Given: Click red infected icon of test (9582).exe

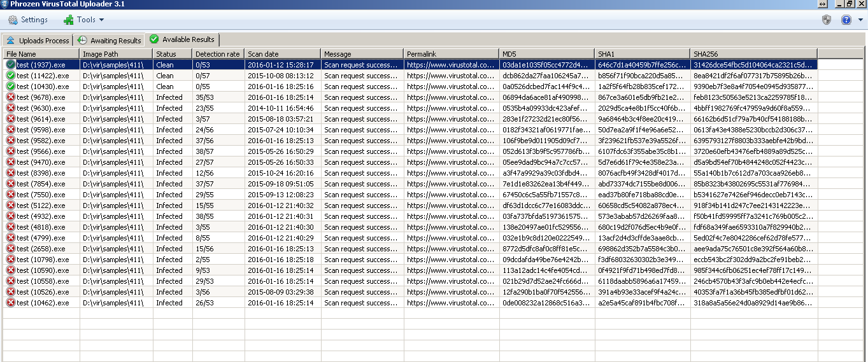Looking at the screenshot, I should coord(10,141).
